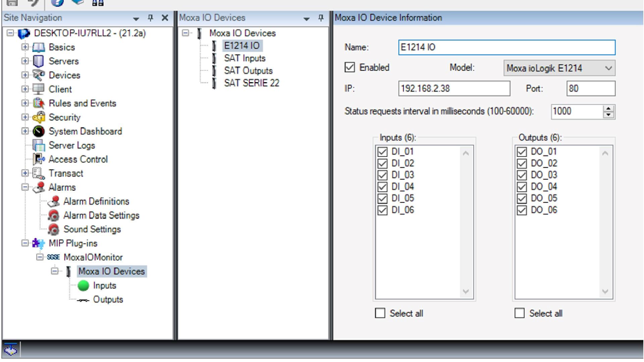Click the Basics book icon
The image size is (644, 362).
click(39, 47)
